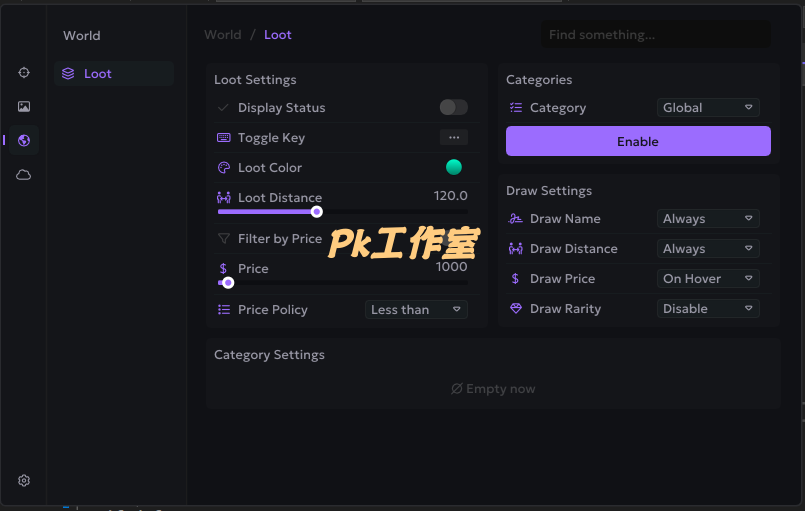
Task: Go to World in the breadcrumb
Action: 223,34
